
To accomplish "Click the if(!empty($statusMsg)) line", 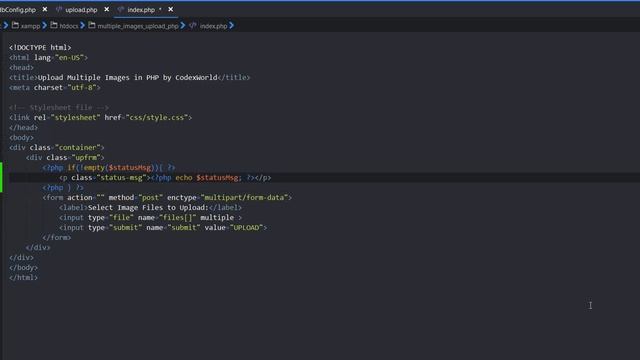I will pos(109,167).
